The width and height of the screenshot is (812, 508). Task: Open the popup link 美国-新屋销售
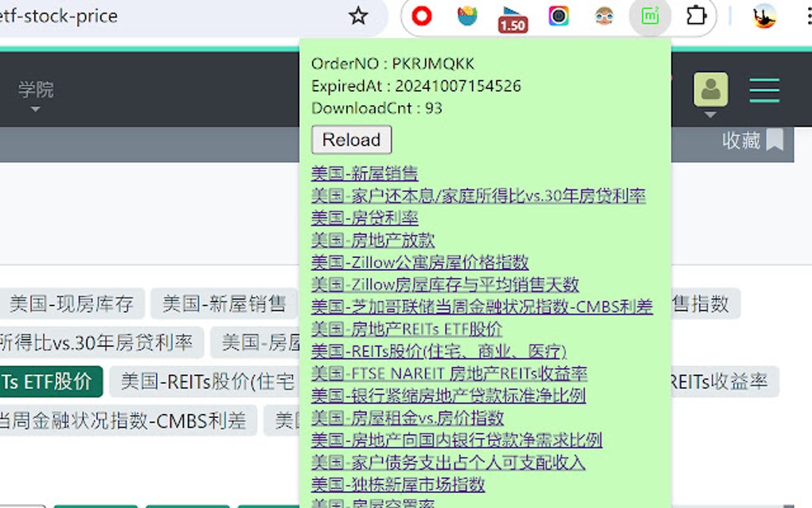(x=365, y=173)
